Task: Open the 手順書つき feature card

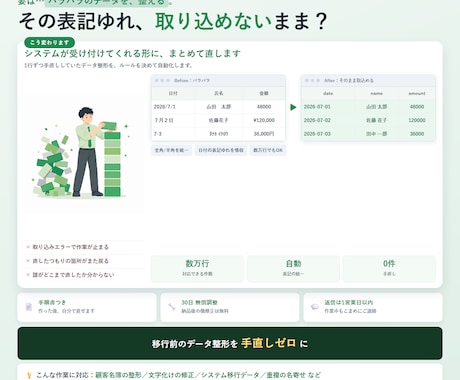Action: point(87,307)
